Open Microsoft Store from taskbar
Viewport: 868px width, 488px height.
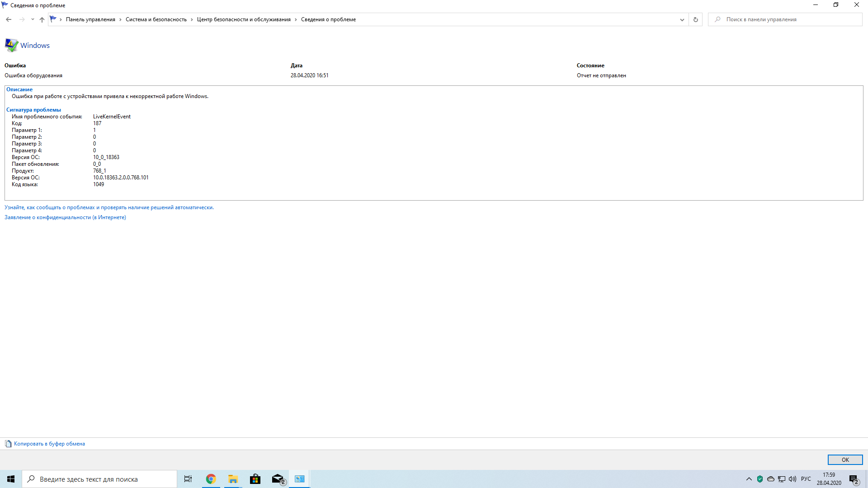click(x=255, y=479)
